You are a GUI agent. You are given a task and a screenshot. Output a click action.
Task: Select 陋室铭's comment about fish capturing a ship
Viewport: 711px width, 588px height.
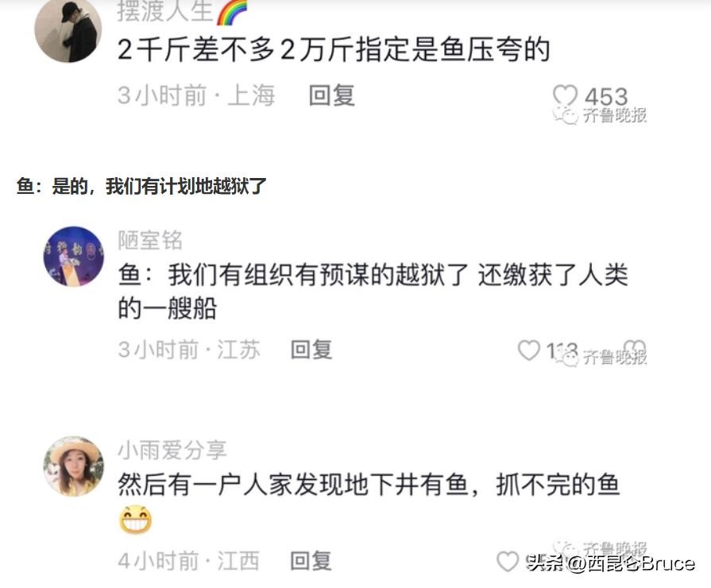coord(373,292)
